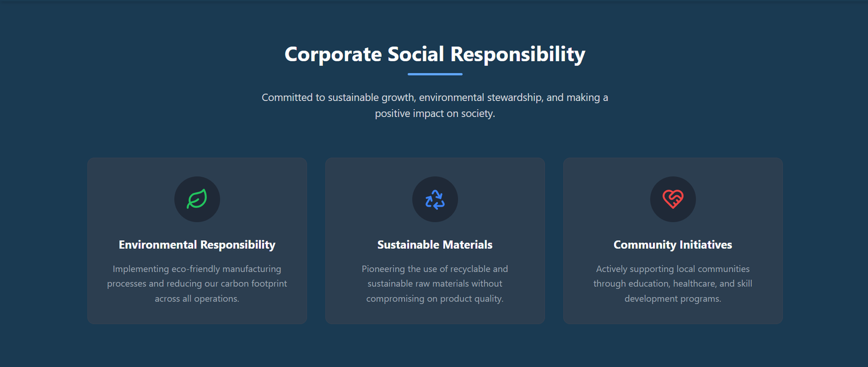Select the Sustainable Materials card title
This screenshot has height=367, width=868.
click(435, 245)
